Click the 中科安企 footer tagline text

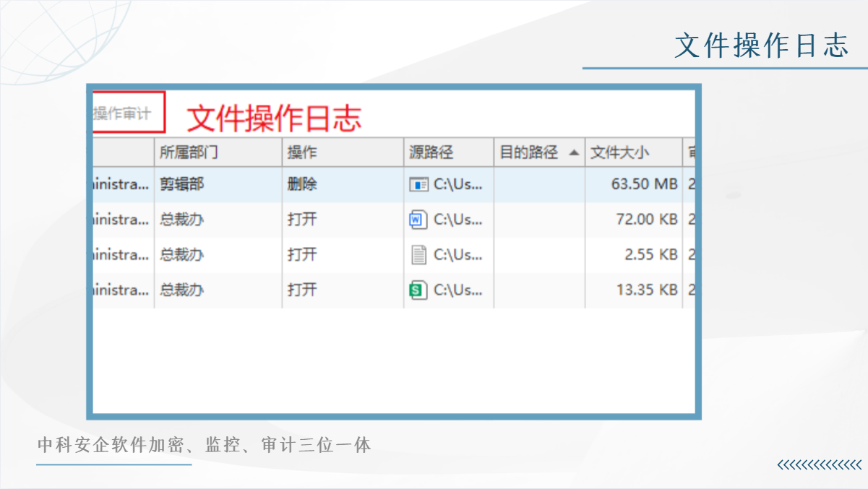point(204,445)
